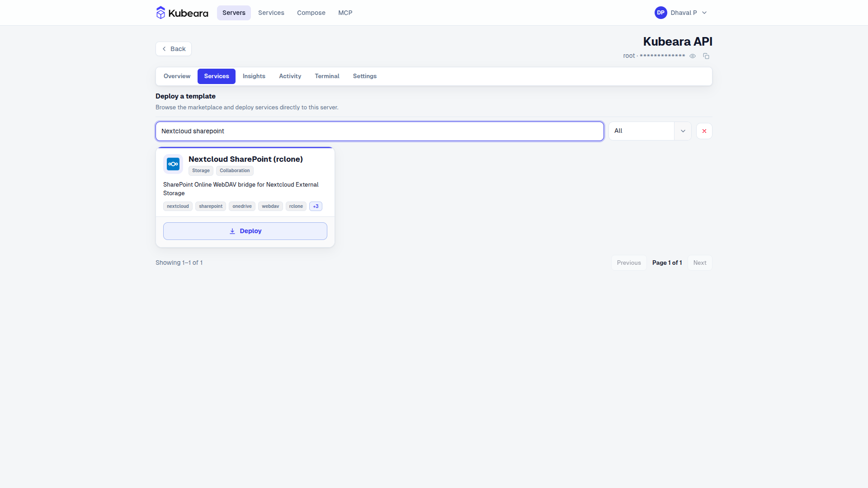
Task: Click the nextcloud tag
Action: pyautogui.click(x=178, y=206)
